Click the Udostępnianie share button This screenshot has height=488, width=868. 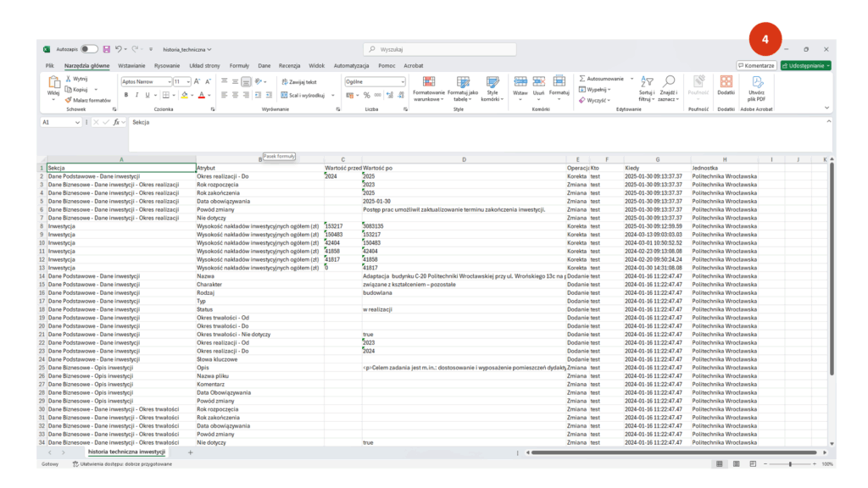[x=806, y=65]
